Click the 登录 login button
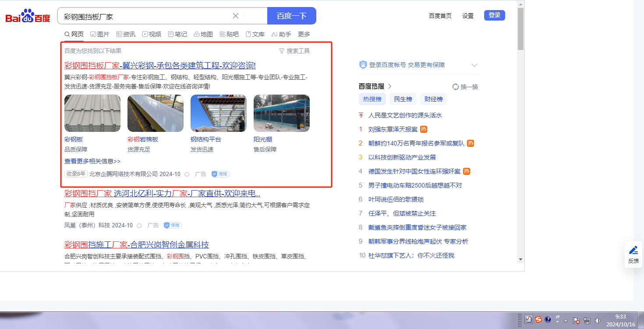 click(494, 15)
